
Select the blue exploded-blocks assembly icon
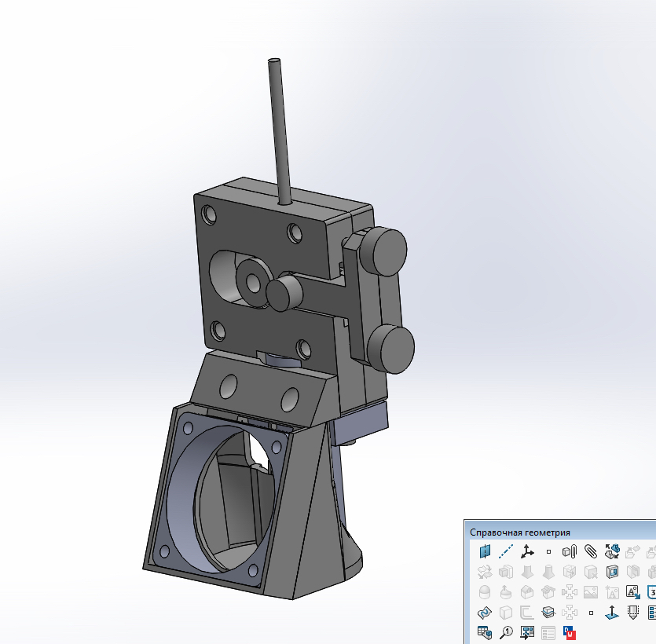pyautogui.click(x=612, y=551)
